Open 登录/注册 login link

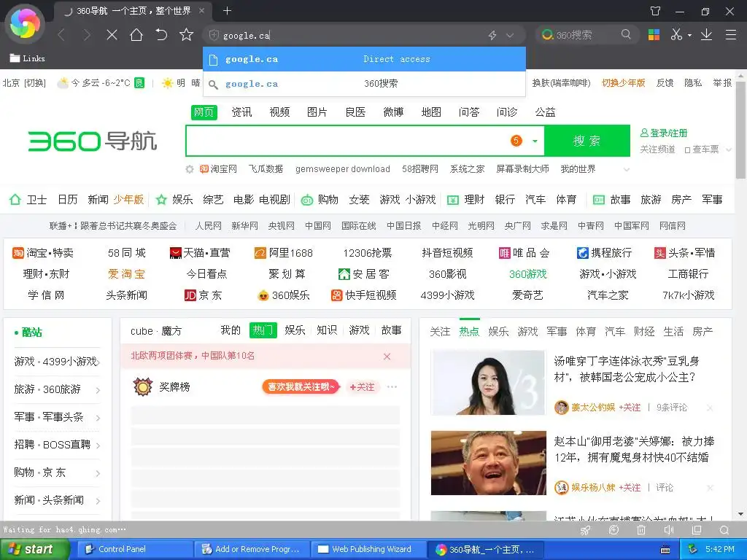[664, 133]
